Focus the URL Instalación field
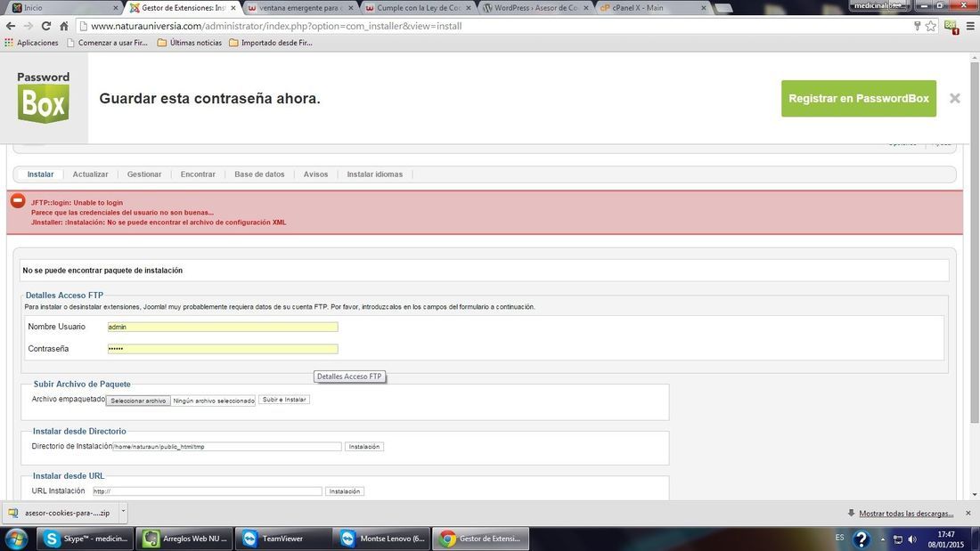980x551 pixels. (x=207, y=491)
